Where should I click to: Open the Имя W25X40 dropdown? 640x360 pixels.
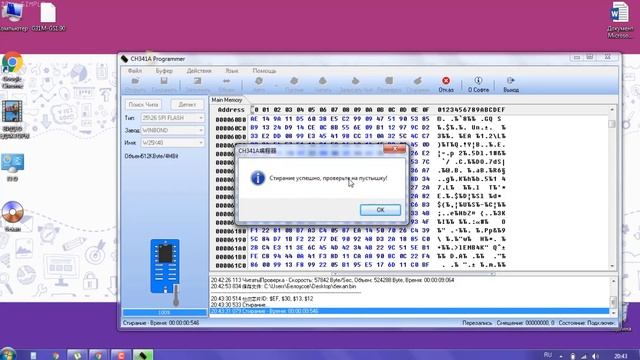[x=173, y=143]
